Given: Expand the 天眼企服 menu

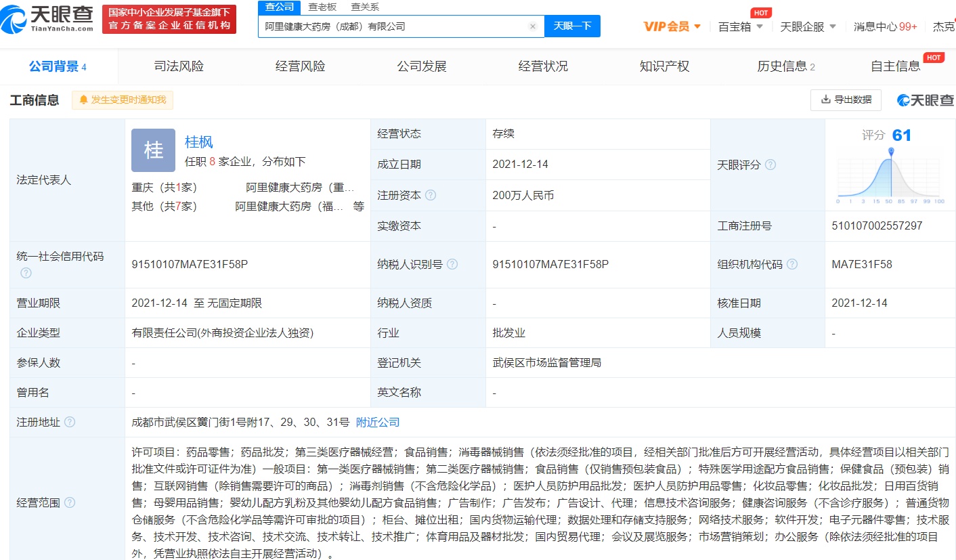Looking at the screenshot, I should [x=808, y=26].
